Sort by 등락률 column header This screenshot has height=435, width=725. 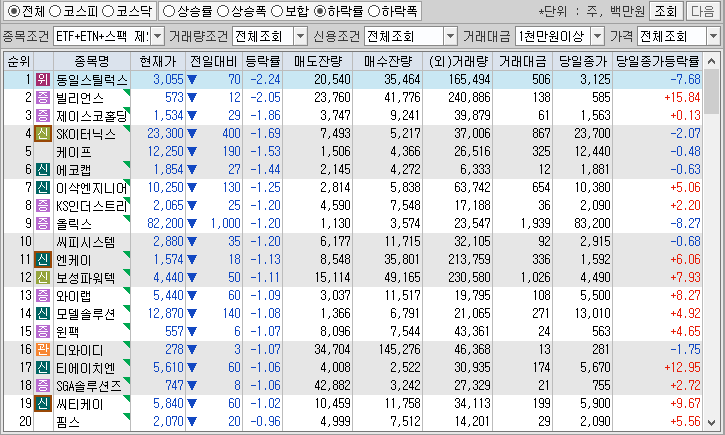pos(262,61)
